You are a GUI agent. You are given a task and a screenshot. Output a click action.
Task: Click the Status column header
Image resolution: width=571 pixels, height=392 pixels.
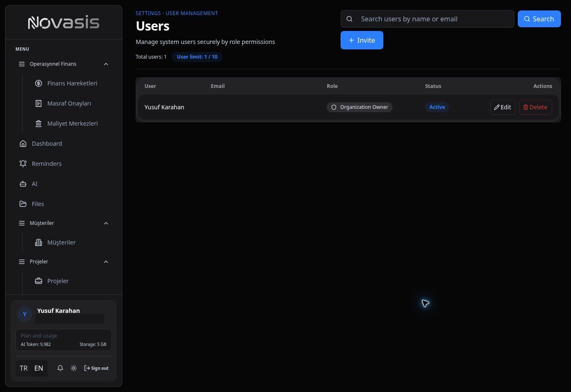pos(433,86)
